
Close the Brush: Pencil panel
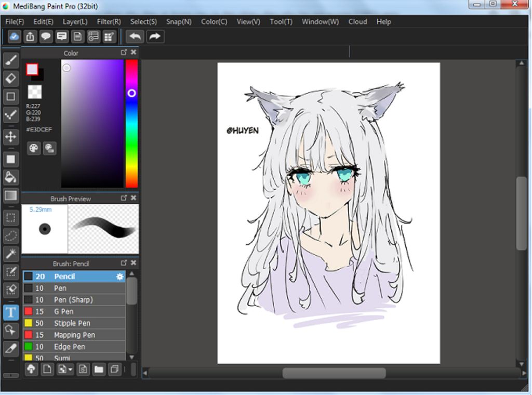coord(134,263)
